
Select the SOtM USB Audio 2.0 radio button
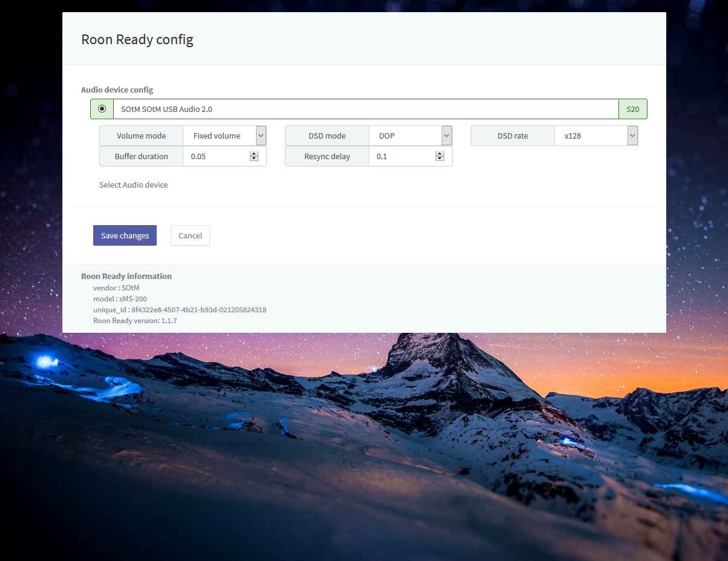tap(102, 109)
